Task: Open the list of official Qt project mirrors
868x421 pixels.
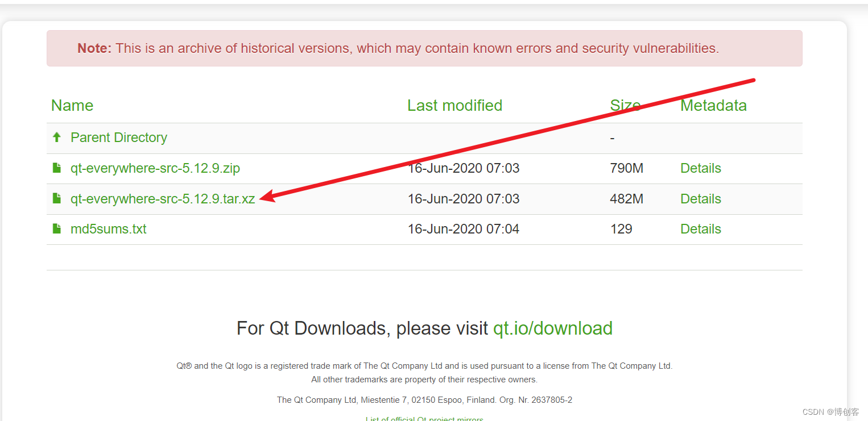Action: point(424,418)
